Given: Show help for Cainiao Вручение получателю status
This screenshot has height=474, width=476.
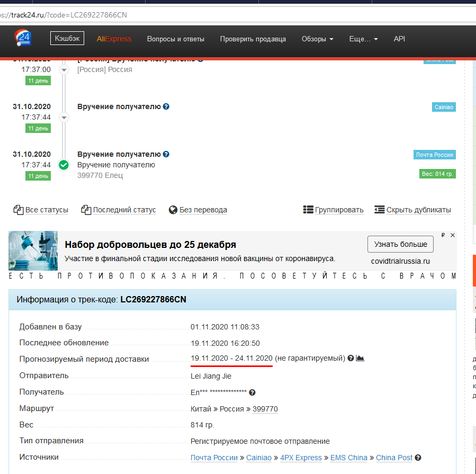Looking at the screenshot, I should [166, 106].
